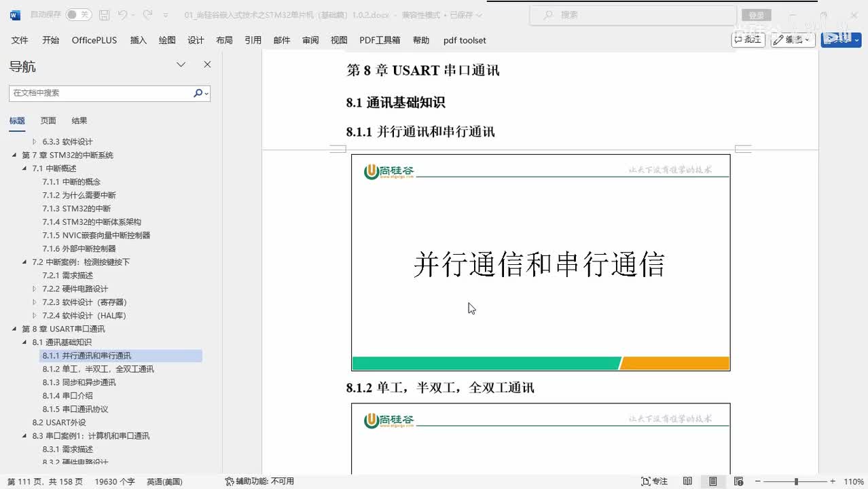The width and height of the screenshot is (868, 489).
Task: Open the 帮助 (Help) tab
Action: 421,40
